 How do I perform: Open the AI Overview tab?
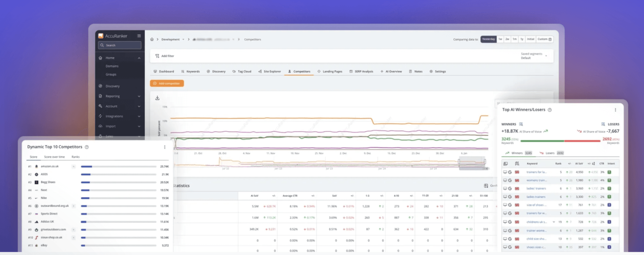click(x=391, y=72)
